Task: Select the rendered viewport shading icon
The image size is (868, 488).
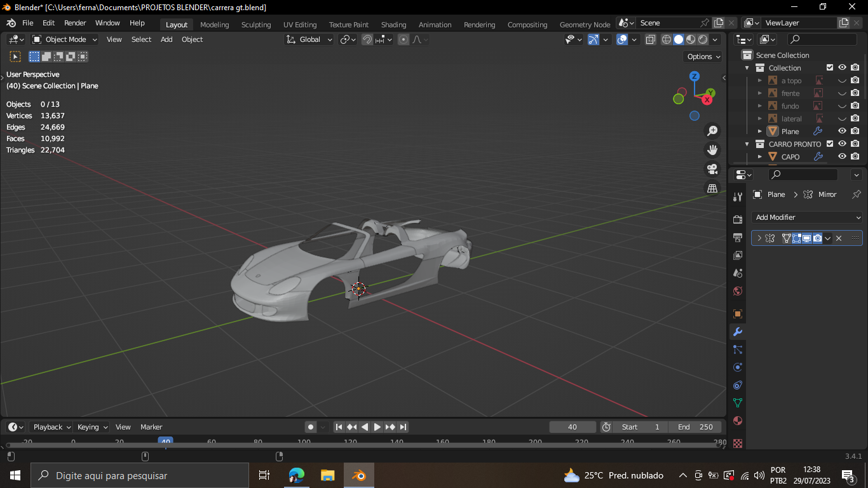Action: (x=703, y=39)
